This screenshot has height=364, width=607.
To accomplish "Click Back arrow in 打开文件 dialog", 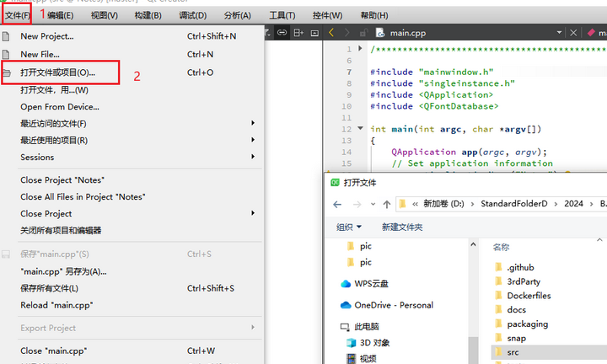I will click(x=337, y=204).
